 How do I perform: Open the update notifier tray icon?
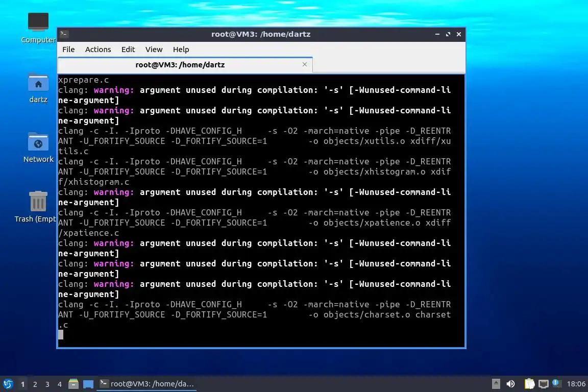556,383
